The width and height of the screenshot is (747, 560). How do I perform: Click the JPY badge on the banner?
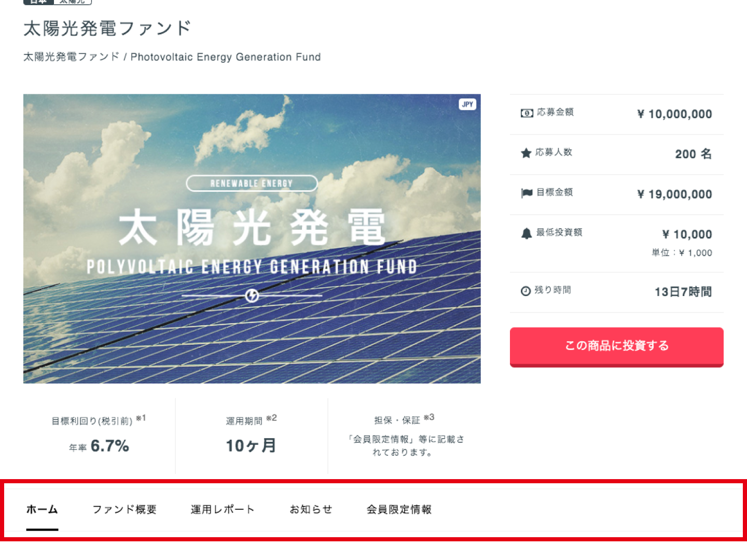click(x=467, y=104)
